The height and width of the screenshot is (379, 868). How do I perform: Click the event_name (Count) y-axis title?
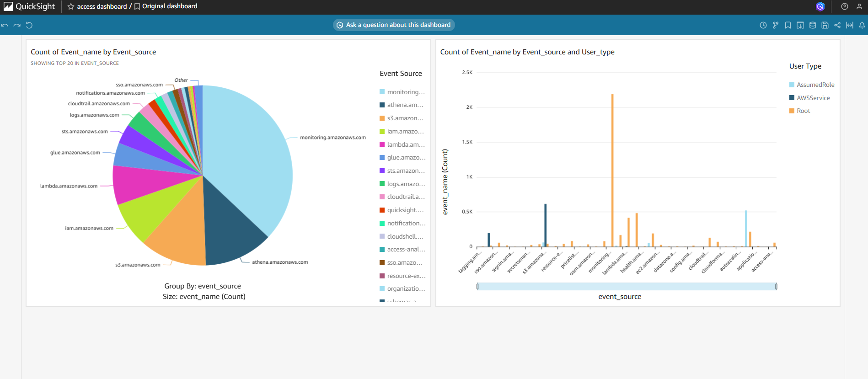pyautogui.click(x=445, y=182)
